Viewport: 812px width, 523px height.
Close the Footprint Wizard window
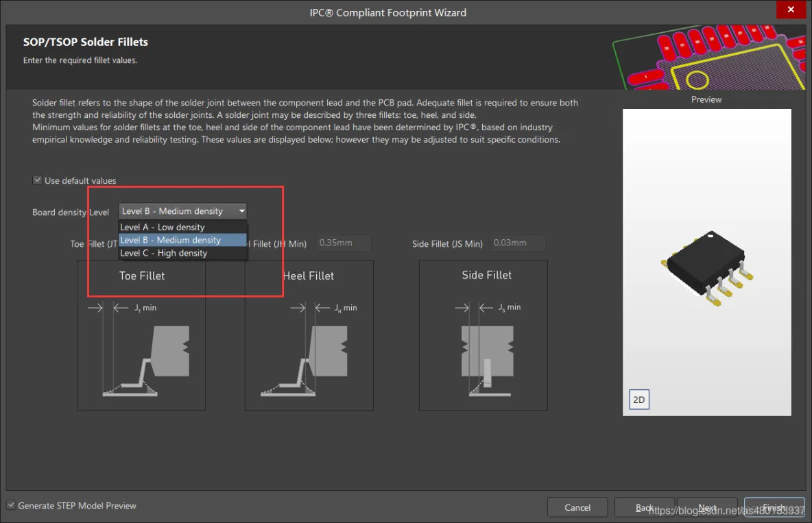pos(791,10)
